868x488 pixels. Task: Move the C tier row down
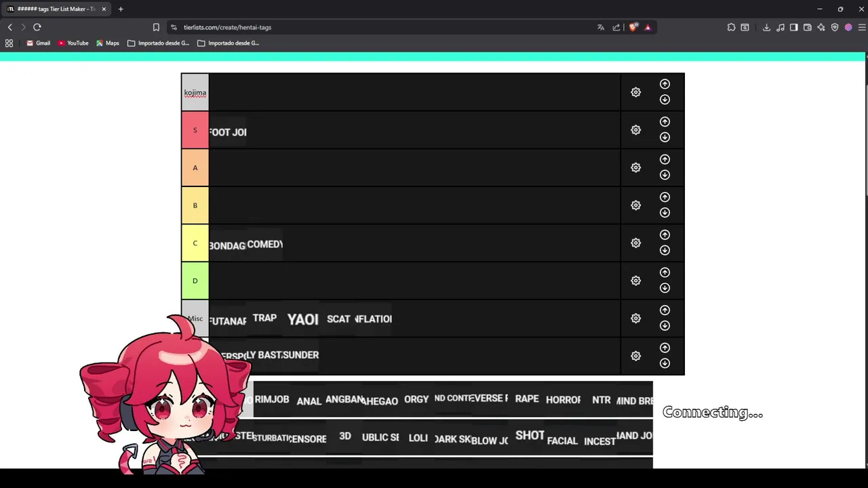(665, 250)
